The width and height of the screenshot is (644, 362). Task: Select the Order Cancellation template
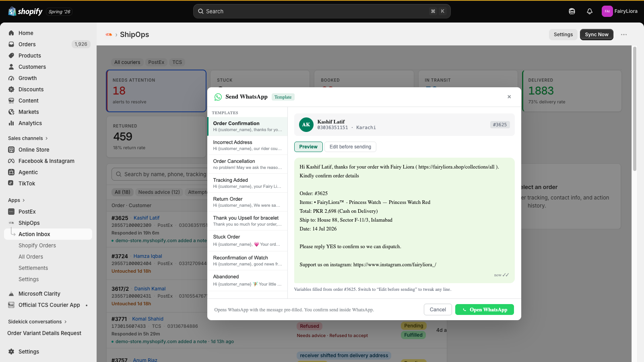click(x=248, y=164)
